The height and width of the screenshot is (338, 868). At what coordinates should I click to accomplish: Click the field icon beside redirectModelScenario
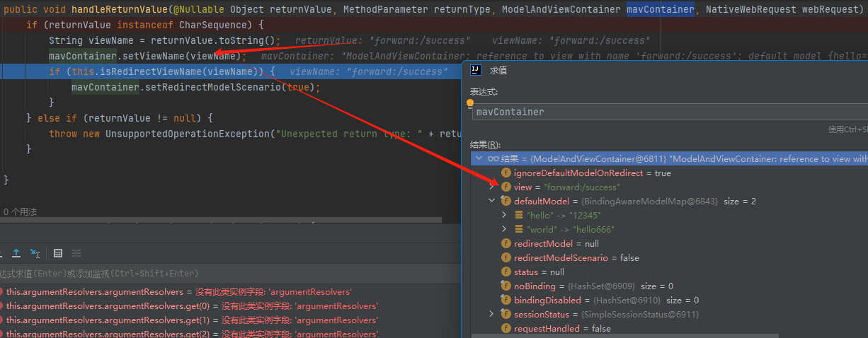[506, 257]
